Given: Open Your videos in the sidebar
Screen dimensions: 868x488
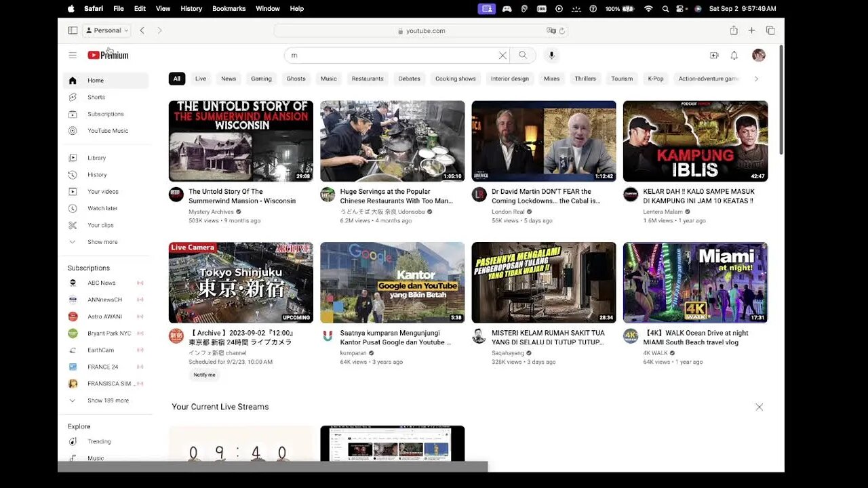Looking at the screenshot, I should [x=106, y=192].
